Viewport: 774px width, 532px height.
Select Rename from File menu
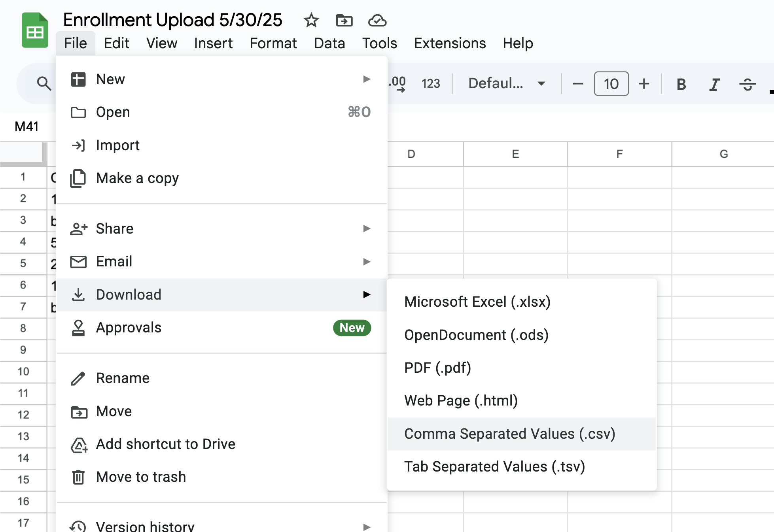click(221, 378)
